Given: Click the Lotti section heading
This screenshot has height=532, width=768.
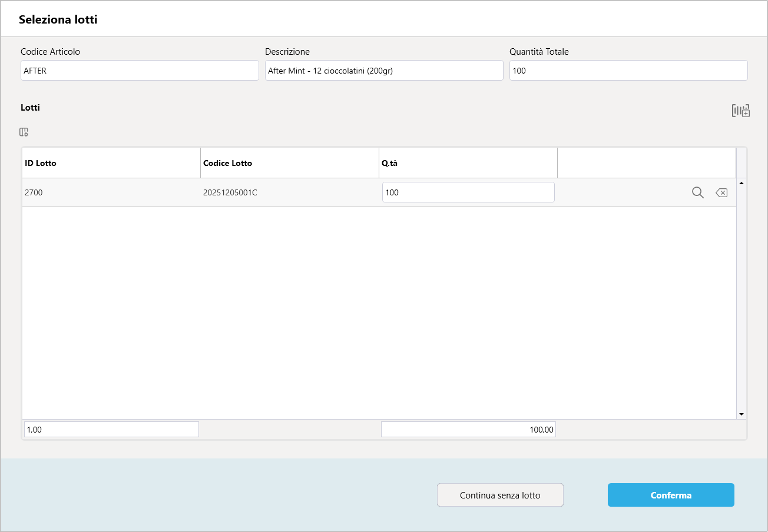Looking at the screenshot, I should (30, 108).
